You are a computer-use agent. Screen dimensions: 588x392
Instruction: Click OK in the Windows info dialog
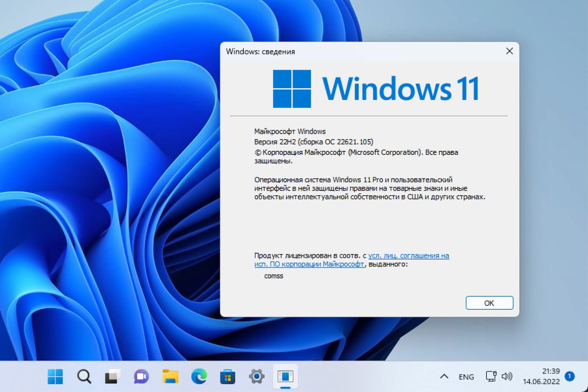click(489, 303)
